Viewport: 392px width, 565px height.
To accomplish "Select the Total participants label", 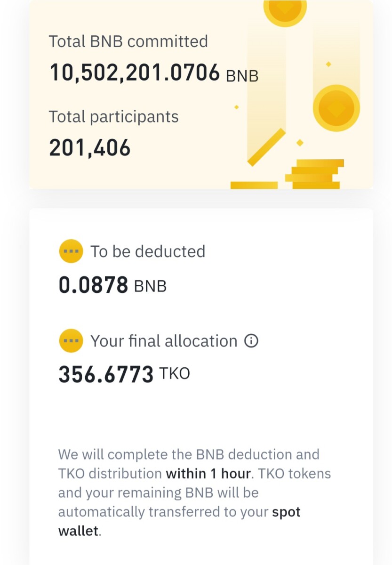I will click(114, 117).
